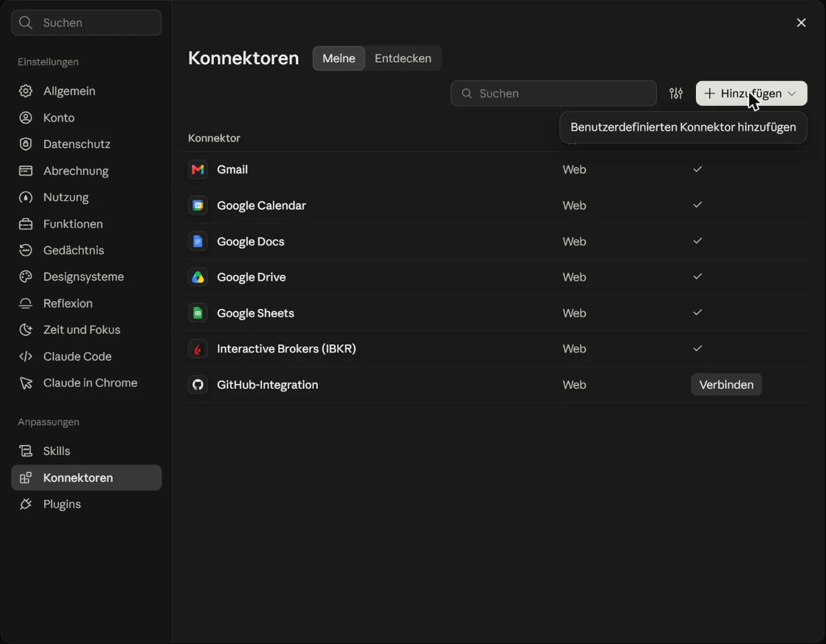
Task: Click the Claude Code brackets icon
Action: pos(25,356)
